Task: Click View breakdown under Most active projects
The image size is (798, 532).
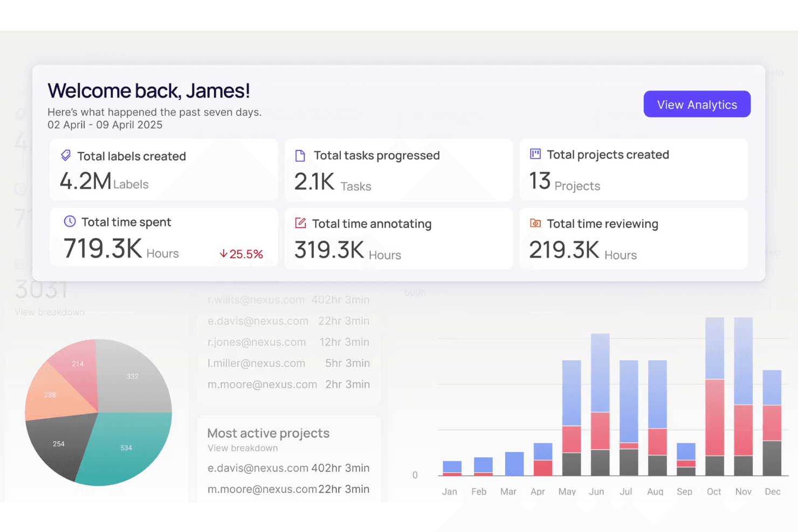Action: coord(243,448)
